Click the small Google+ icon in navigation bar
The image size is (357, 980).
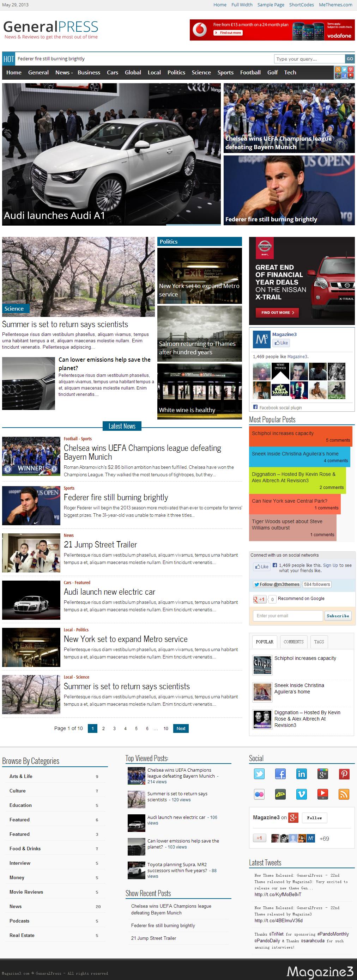coord(338,76)
